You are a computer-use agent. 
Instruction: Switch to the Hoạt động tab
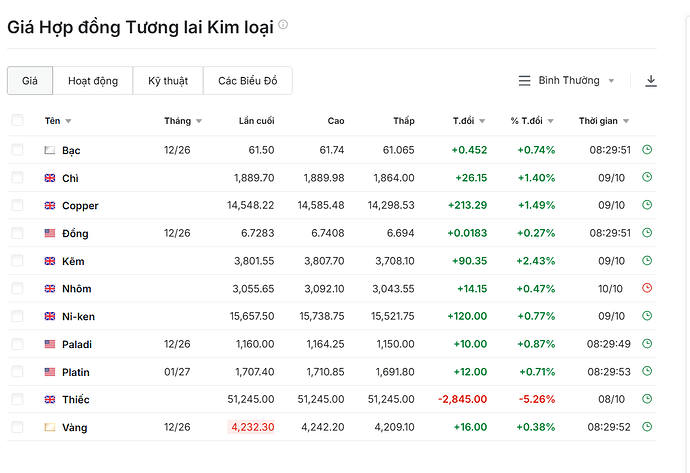tap(93, 81)
